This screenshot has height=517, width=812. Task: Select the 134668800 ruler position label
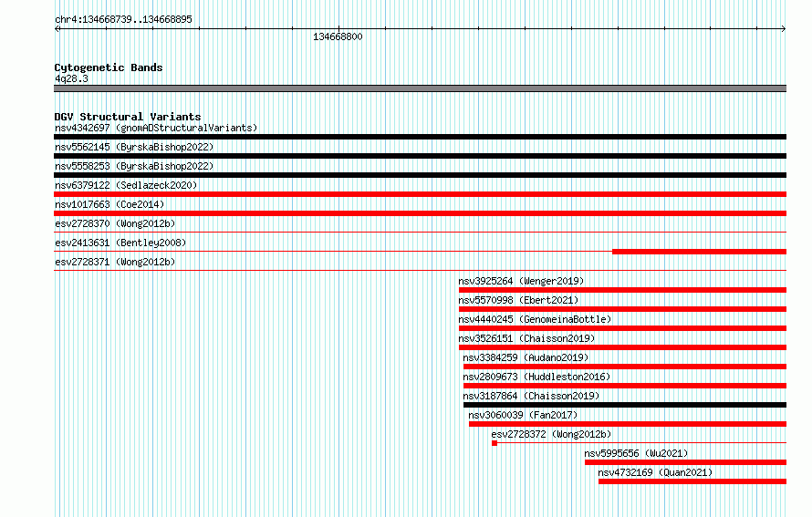(338, 36)
